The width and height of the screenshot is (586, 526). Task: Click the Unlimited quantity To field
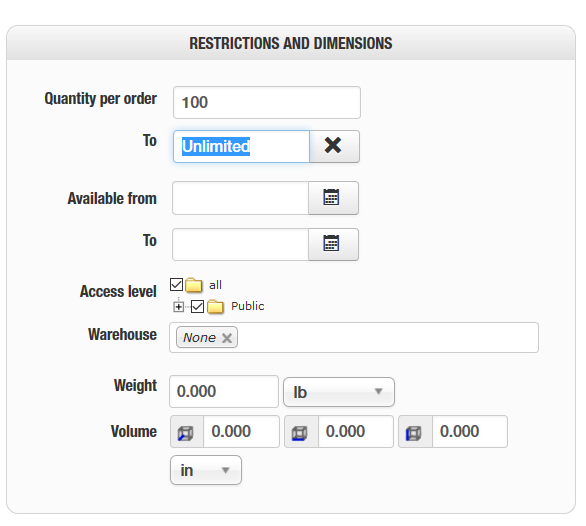[241, 147]
